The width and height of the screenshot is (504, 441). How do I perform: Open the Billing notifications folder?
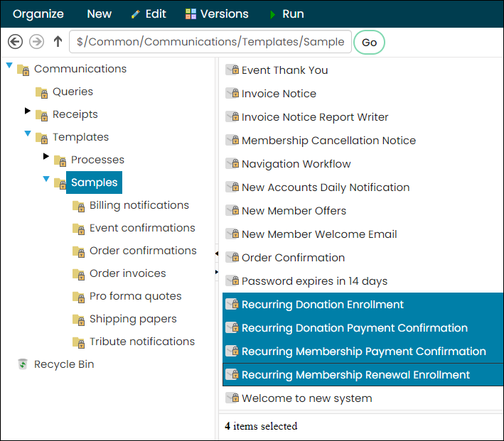coord(139,205)
